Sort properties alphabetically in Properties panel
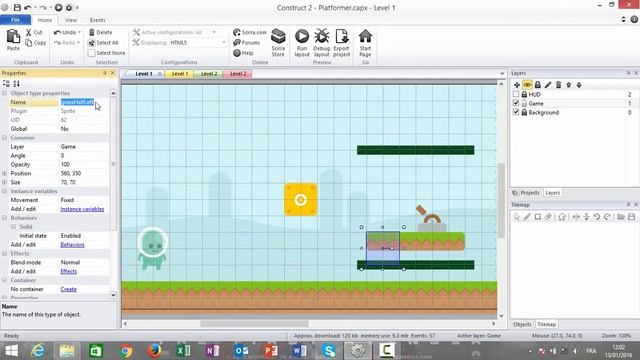Screen dimensions: 640x360 (x=16, y=84)
